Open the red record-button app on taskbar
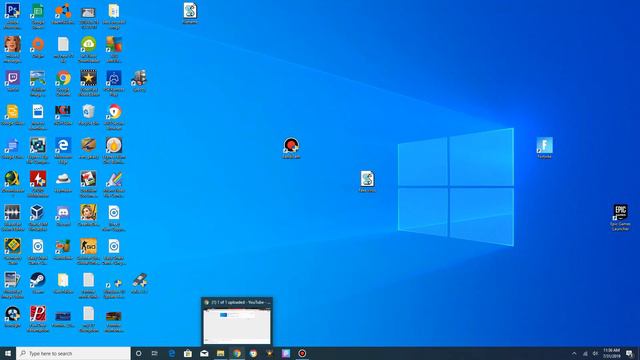The width and height of the screenshot is (640, 360). (302, 353)
